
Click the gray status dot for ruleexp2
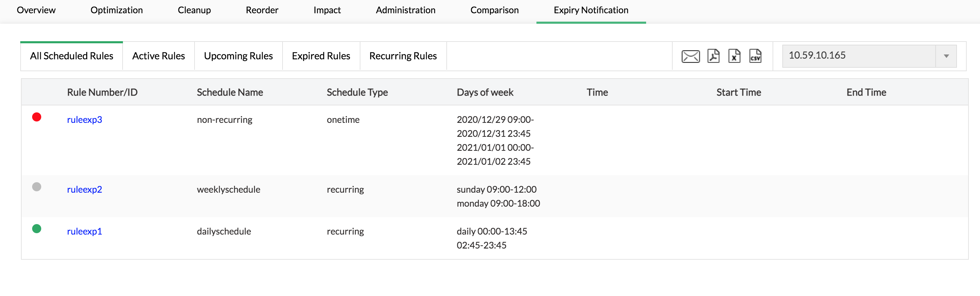(x=37, y=187)
